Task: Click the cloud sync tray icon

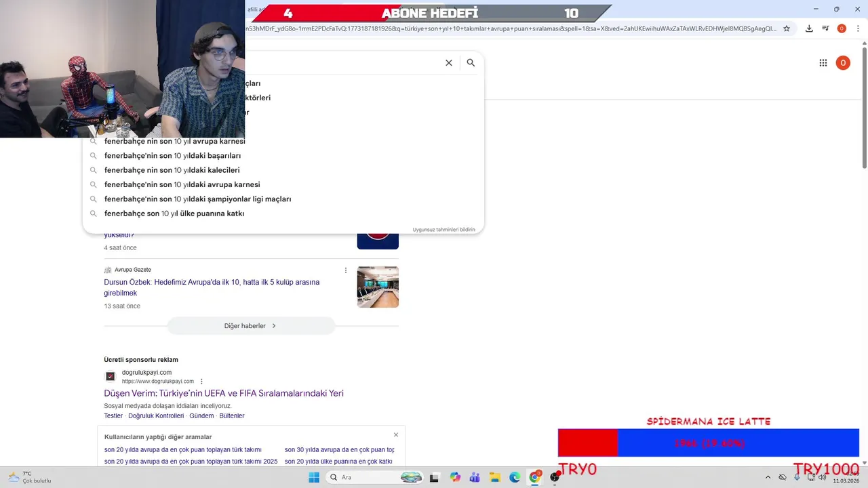Action: (x=783, y=477)
